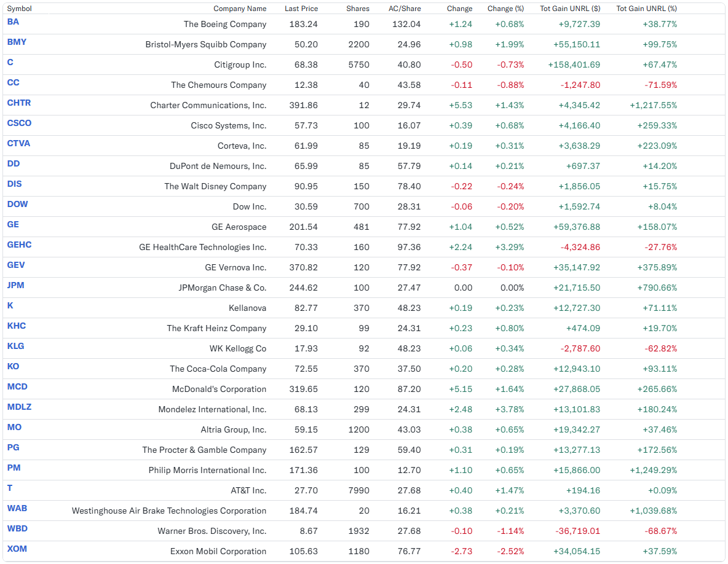This screenshot has height=564, width=728.
Task: Click the GE Aerospace ticker symbol GE
Action: (x=13, y=224)
